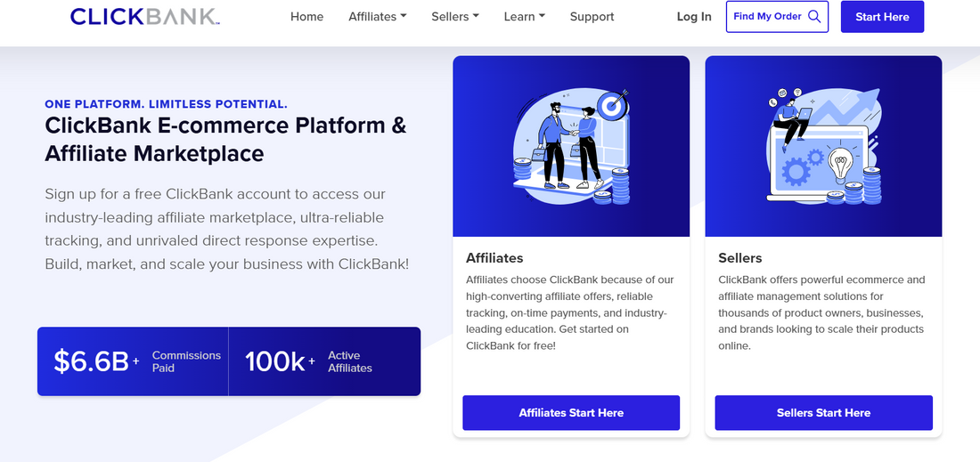Click the Log In link

[x=694, y=17]
